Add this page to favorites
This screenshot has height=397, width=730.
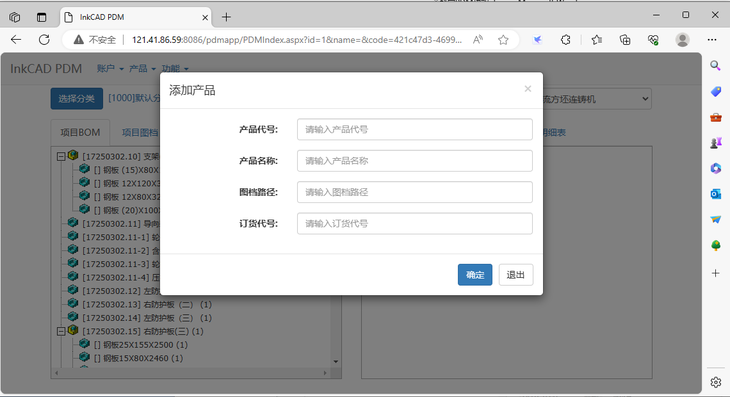(503, 40)
